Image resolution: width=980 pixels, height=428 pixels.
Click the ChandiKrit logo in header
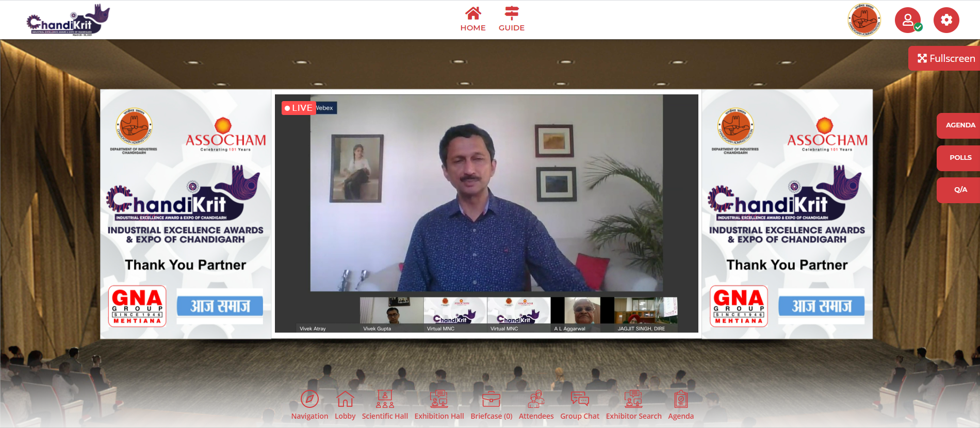(68, 21)
